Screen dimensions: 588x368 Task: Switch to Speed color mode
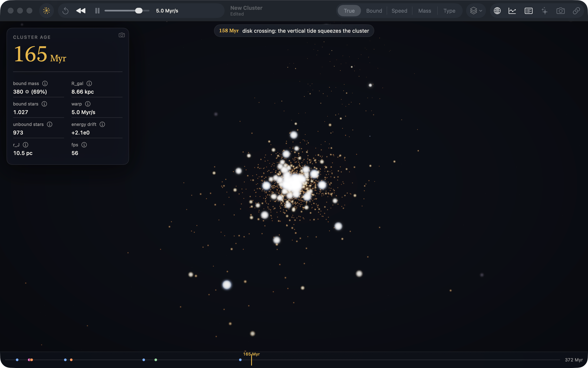[399, 11]
